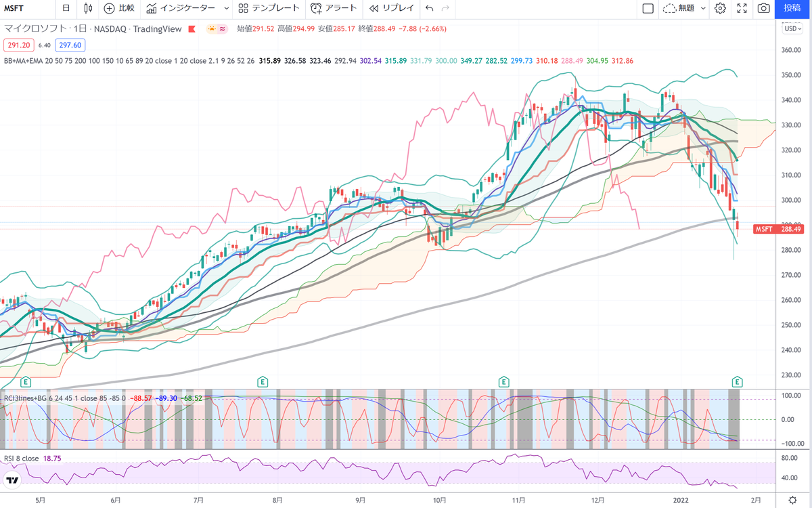Click the orange market status icon
Image resolution: width=812 pixels, height=508 pixels.
coord(212,28)
